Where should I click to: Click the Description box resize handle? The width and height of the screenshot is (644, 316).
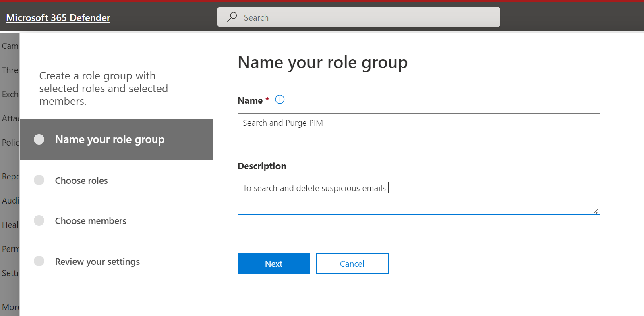[x=596, y=211]
